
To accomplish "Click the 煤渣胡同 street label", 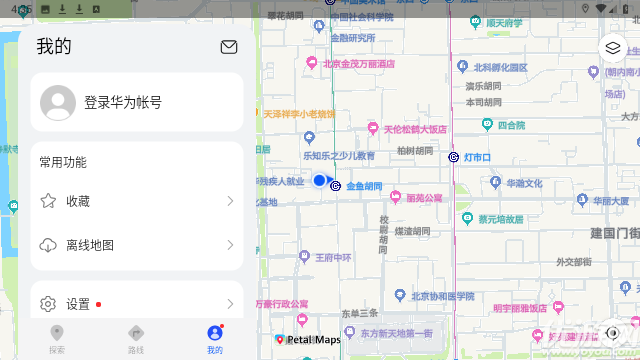I will pyautogui.click(x=412, y=231).
